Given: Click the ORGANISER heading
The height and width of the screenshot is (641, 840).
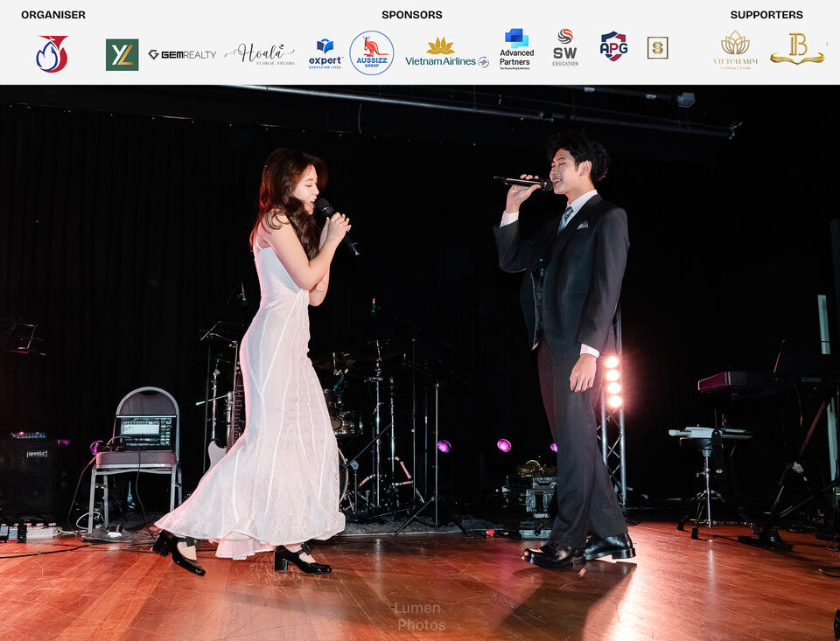Looking at the screenshot, I should click(53, 15).
